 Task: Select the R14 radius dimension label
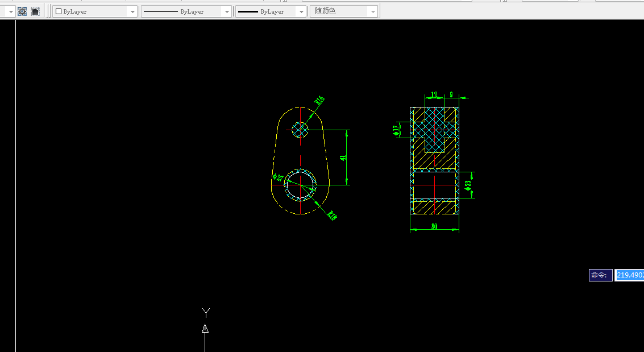(x=319, y=100)
